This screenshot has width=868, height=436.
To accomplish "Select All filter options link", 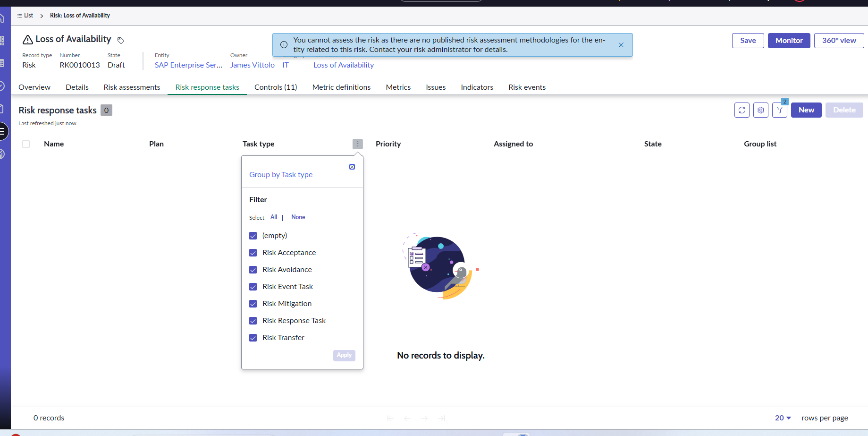I will [274, 217].
